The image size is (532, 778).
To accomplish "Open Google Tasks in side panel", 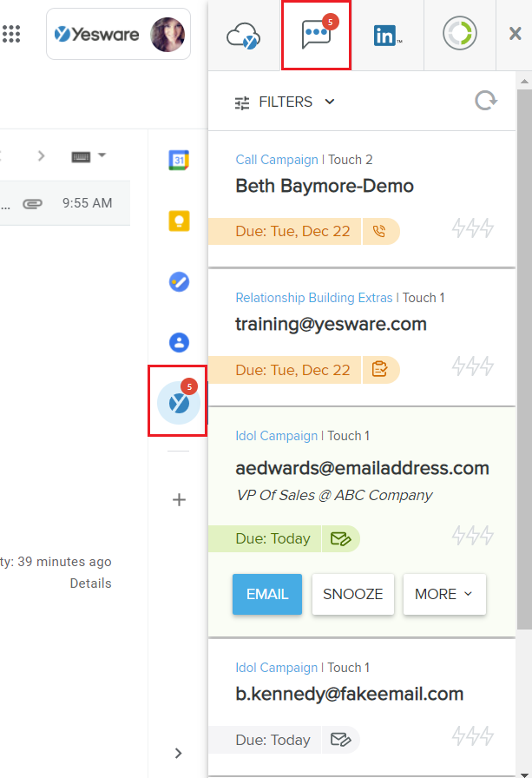I will coord(179,281).
